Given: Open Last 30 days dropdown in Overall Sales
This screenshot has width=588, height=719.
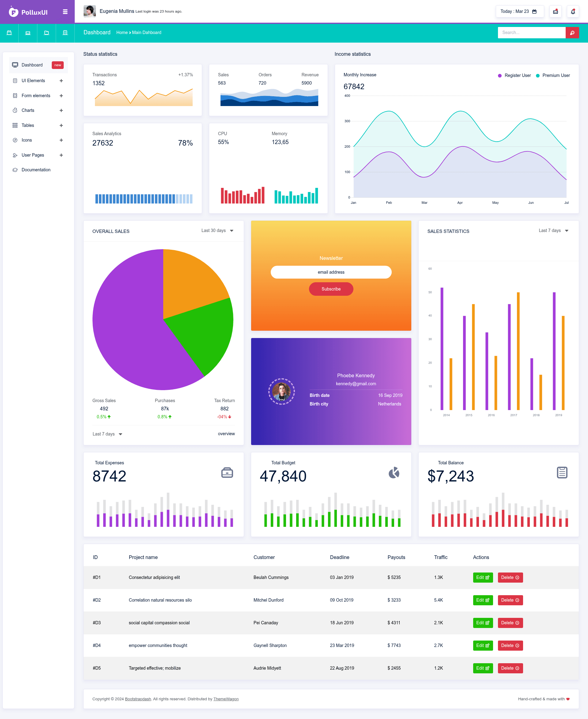Looking at the screenshot, I should (217, 230).
